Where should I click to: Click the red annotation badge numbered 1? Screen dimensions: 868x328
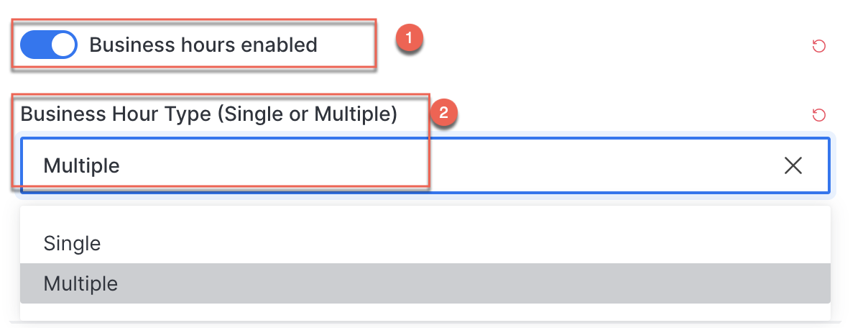click(x=409, y=39)
